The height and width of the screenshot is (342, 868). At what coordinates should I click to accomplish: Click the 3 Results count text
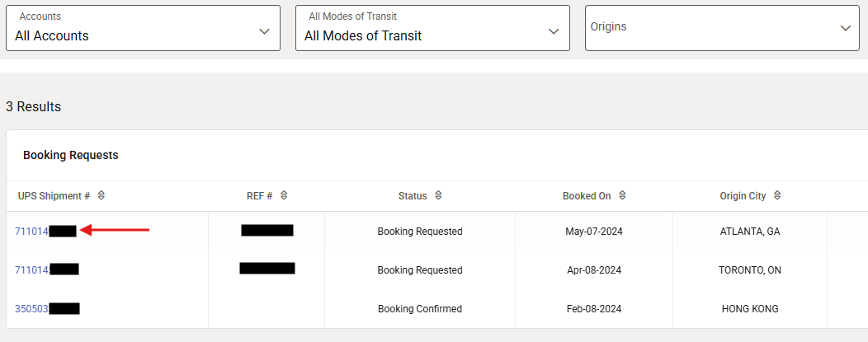[34, 107]
